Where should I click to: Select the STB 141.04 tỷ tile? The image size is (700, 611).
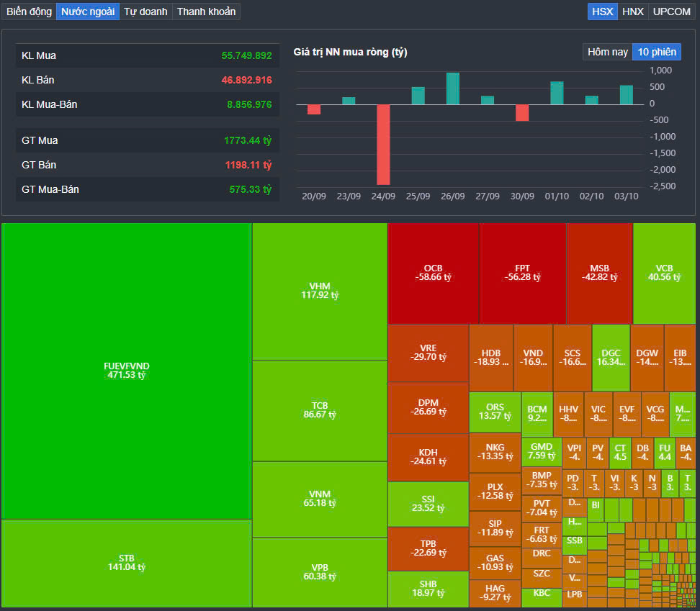pos(126,563)
